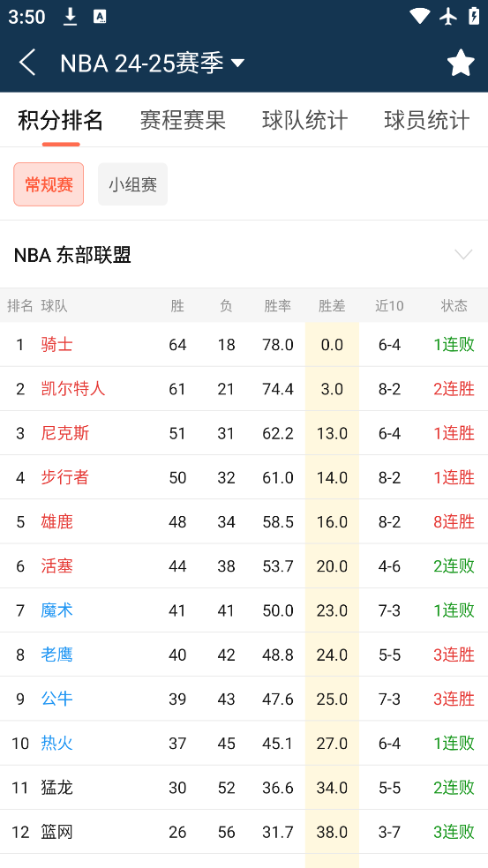Collapse the NBA 东部联盟 section chevron
Screen dimensions: 488x868
(463, 255)
